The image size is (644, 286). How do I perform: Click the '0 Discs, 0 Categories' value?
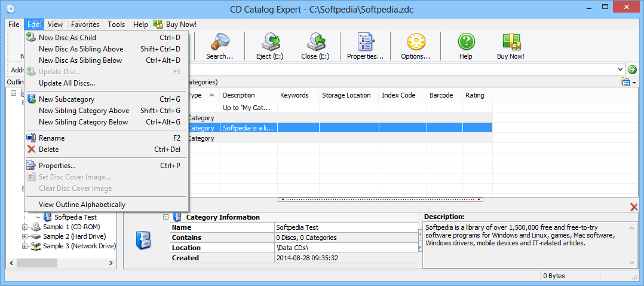pyautogui.click(x=306, y=238)
